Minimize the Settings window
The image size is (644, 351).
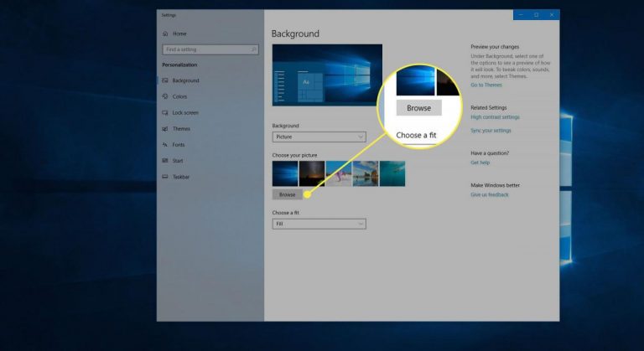click(521, 15)
